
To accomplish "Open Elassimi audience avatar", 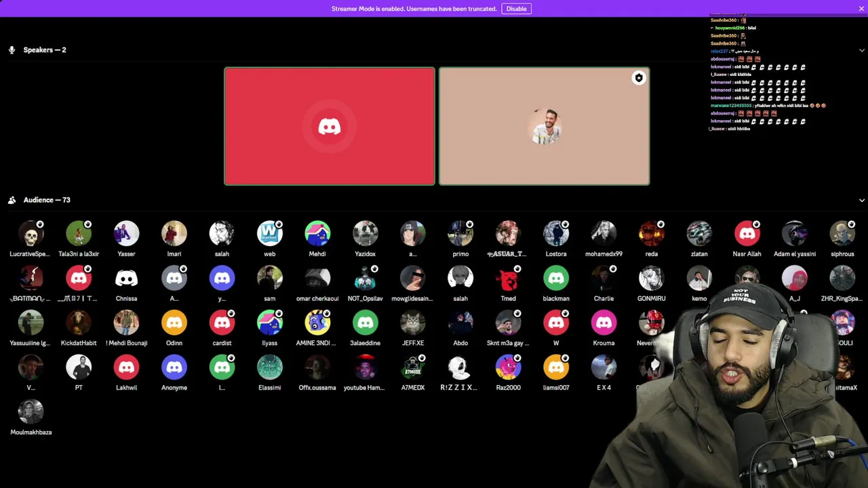I will click(270, 367).
